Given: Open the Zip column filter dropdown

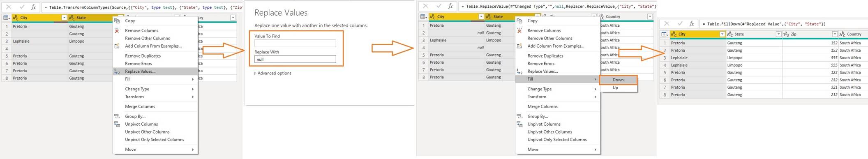Looking at the screenshot, I should (835, 34).
